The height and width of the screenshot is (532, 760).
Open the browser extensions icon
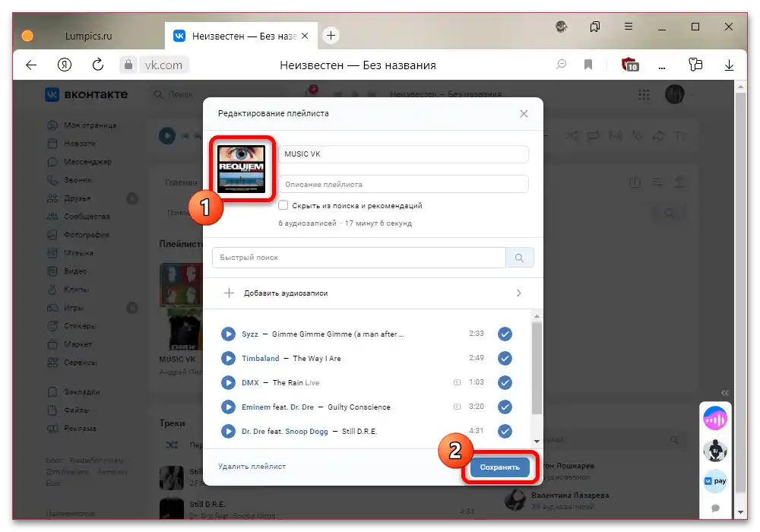(x=695, y=65)
